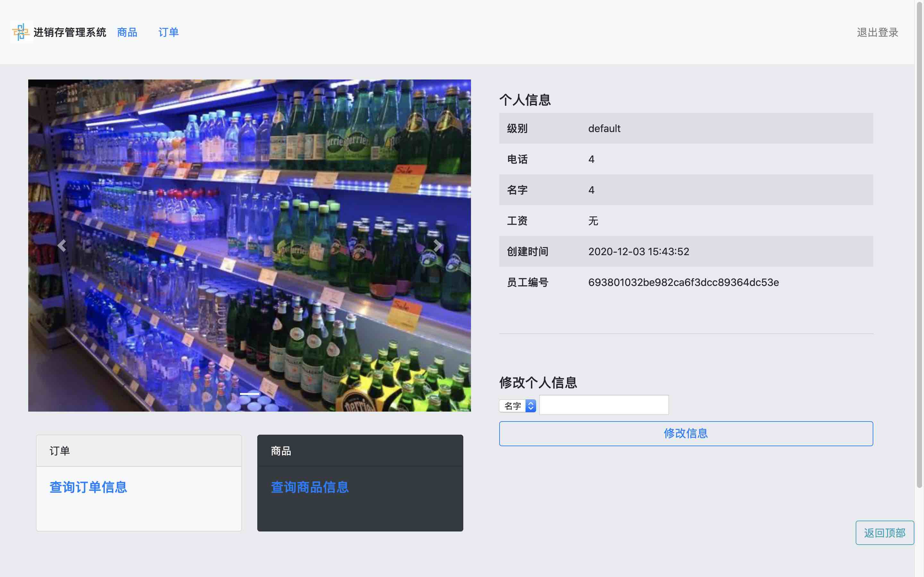Advance carousel with next arrow
This screenshot has width=924, height=577.
click(438, 245)
